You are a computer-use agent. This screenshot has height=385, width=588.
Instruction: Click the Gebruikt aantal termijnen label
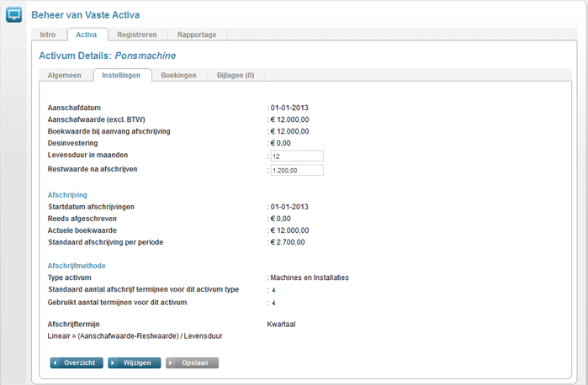[x=118, y=303]
